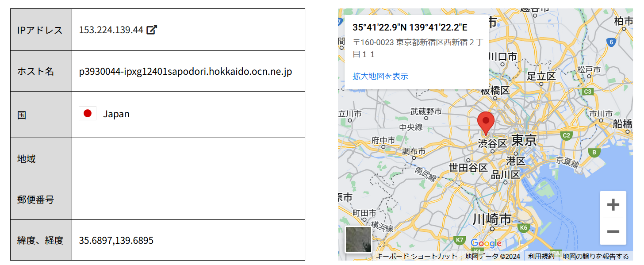Viewport: 644px width, 265px height.
Task: Click the IPアドレス header cell
Action: pos(41,30)
